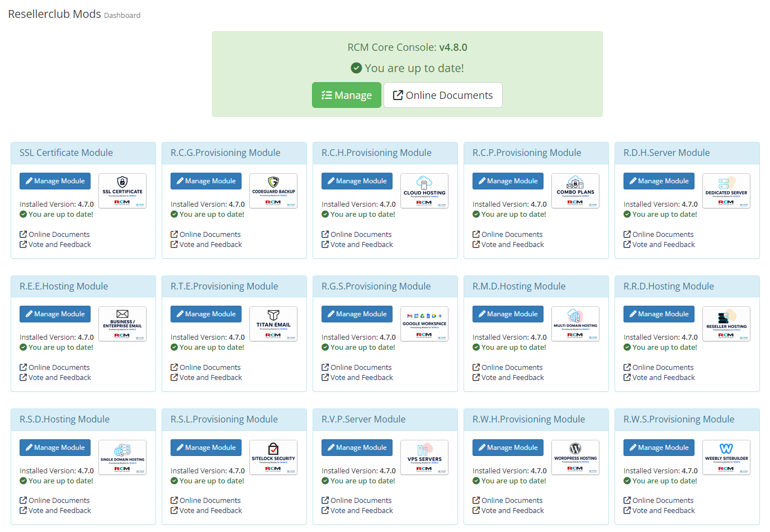The width and height of the screenshot is (770, 532).
Task: Open Online Documents for RCM Core Console
Action: point(443,95)
